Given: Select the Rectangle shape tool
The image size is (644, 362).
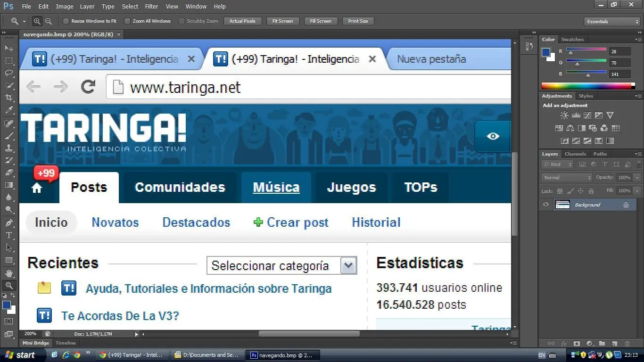Looking at the screenshot, I should (x=9, y=260).
